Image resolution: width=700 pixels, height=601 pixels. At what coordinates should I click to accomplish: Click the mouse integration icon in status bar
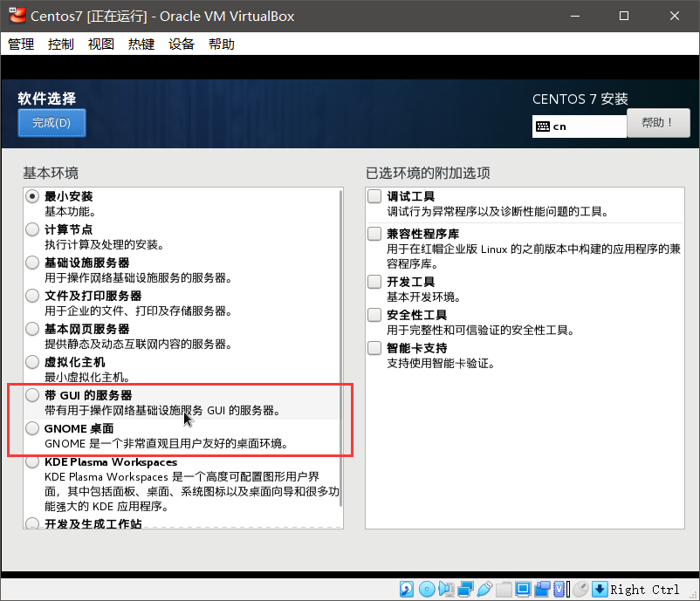(580, 589)
